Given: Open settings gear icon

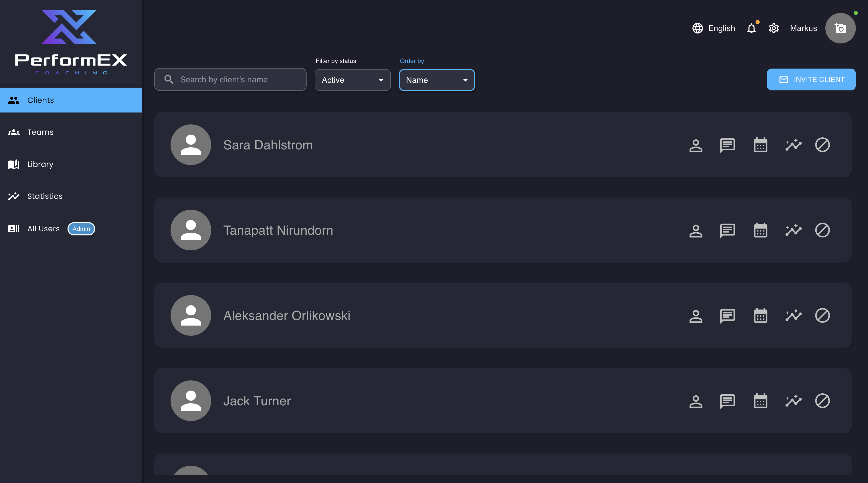Looking at the screenshot, I should pyautogui.click(x=774, y=28).
